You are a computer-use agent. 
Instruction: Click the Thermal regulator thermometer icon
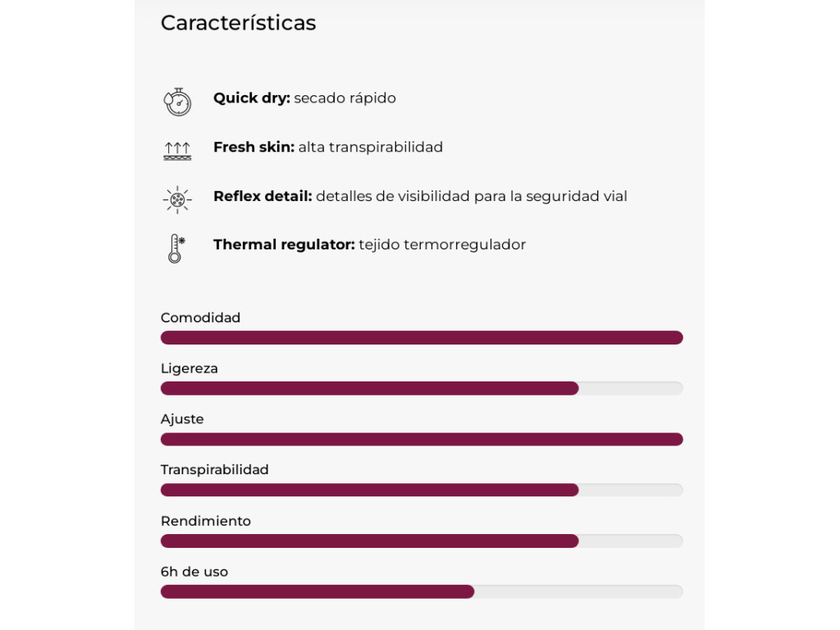176,249
